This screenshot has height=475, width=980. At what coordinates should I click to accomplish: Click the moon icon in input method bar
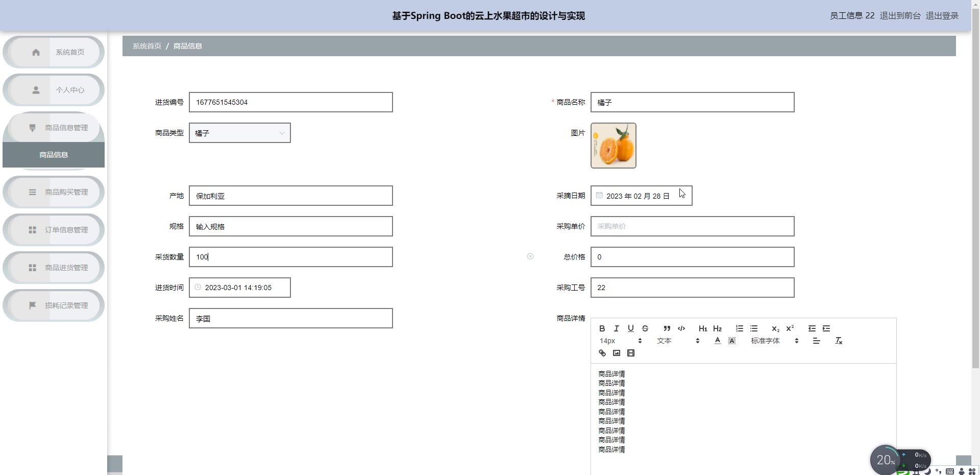(x=927, y=471)
